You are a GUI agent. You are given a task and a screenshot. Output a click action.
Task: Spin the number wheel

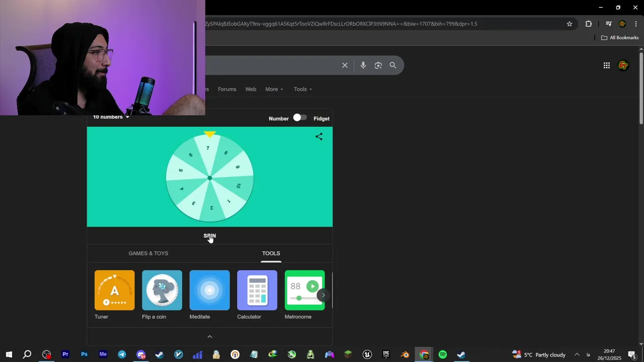tap(210, 236)
